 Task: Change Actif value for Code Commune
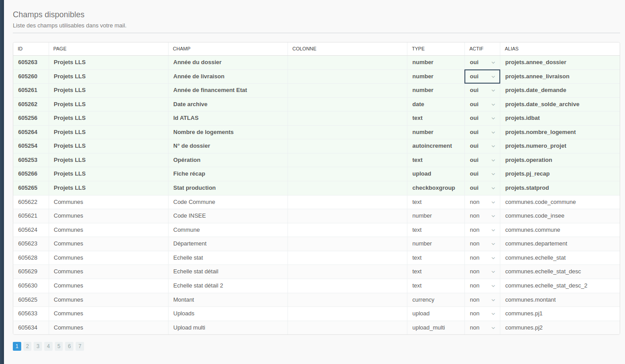tap(482, 202)
